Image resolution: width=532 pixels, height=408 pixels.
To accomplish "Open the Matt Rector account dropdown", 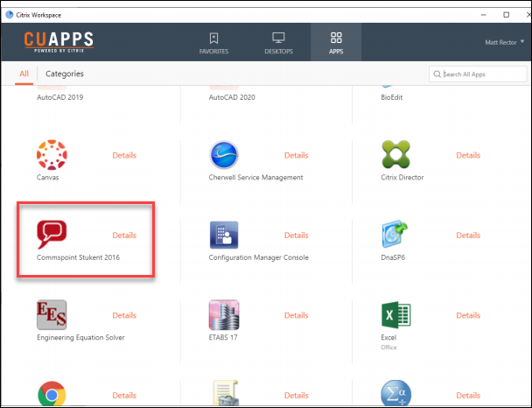I will [x=504, y=42].
